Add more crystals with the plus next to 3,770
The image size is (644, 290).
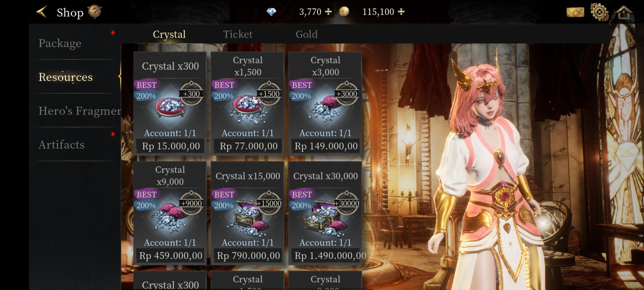click(328, 12)
